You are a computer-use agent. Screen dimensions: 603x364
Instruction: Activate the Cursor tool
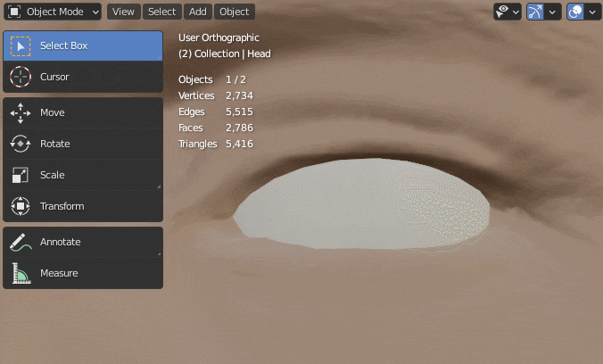(83, 77)
